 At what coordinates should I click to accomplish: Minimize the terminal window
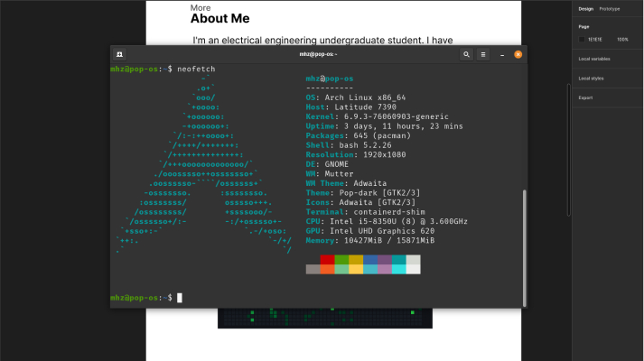pyautogui.click(x=502, y=54)
